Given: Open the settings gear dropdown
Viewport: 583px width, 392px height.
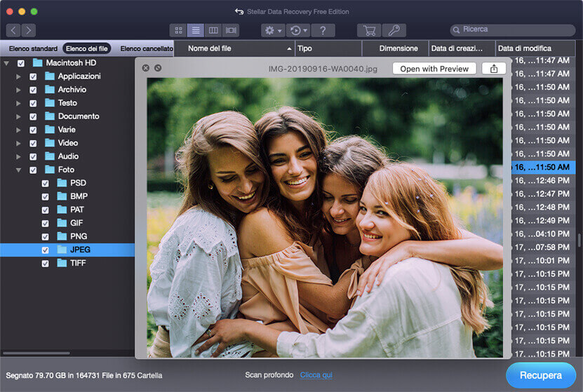Looking at the screenshot, I should pos(272,30).
